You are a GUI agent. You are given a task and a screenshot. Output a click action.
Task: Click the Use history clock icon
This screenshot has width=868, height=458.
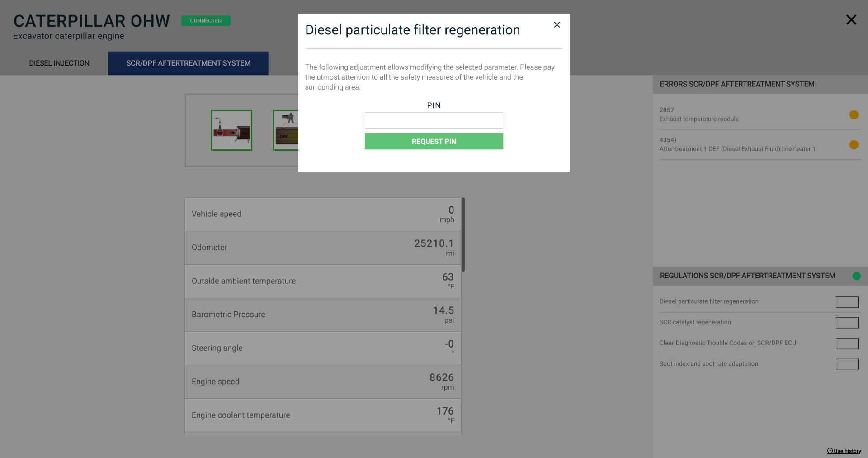[830, 451]
